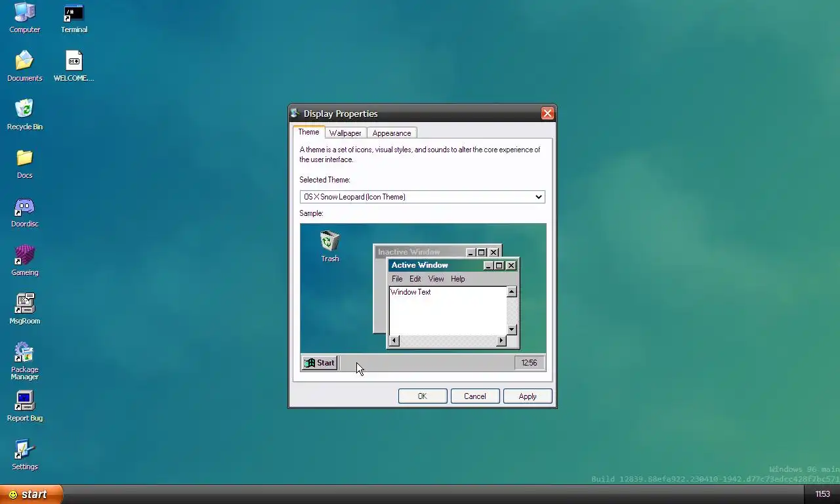Apply the selected theme
The height and width of the screenshot is (504, 840).
point(528,396)
